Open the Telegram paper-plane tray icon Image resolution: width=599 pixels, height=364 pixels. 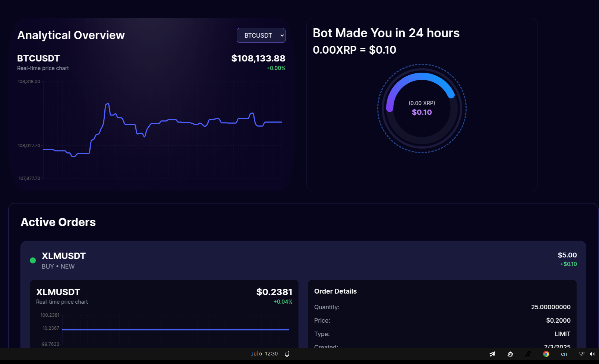coord(492,354)
